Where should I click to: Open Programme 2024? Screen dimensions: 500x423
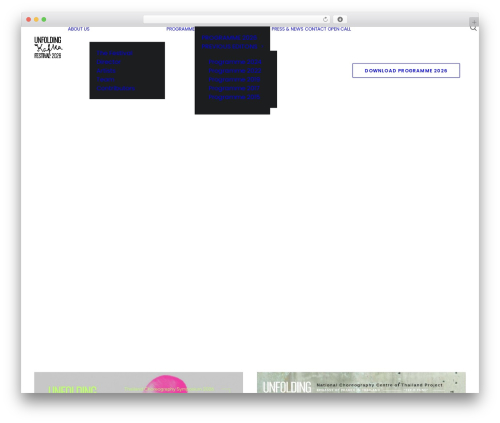click(235, 62)
